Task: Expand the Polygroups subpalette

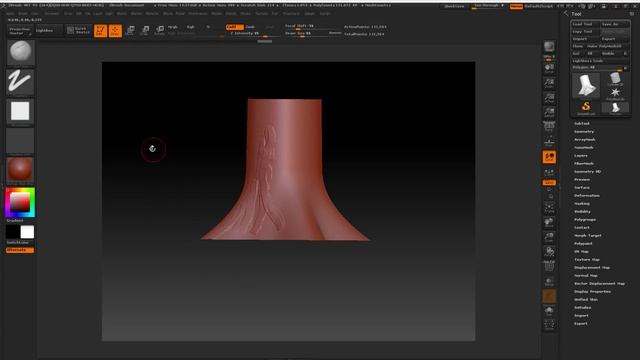Action: coord(585,220)
